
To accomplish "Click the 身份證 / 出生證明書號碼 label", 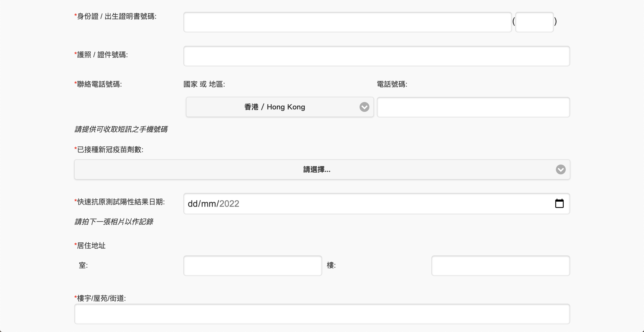I will 116,17.
